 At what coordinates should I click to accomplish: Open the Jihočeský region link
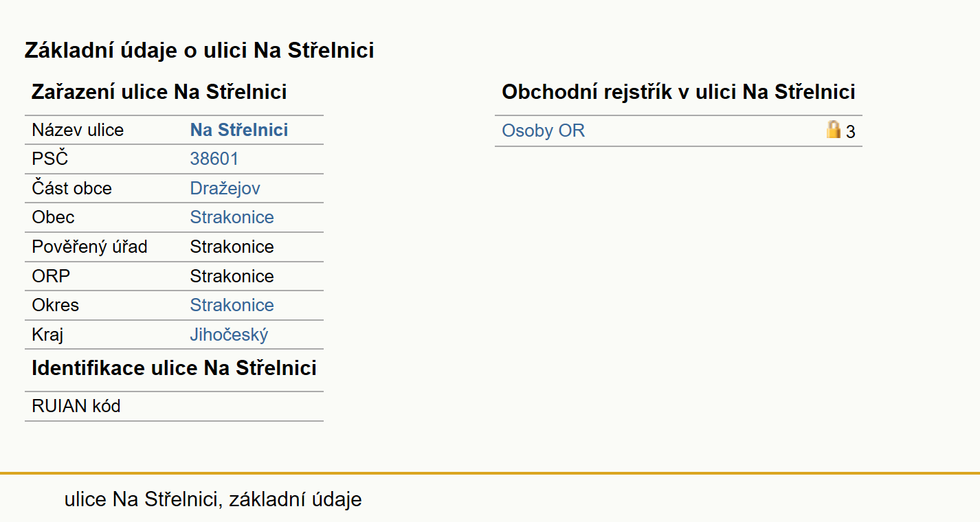tap(229, 335)
